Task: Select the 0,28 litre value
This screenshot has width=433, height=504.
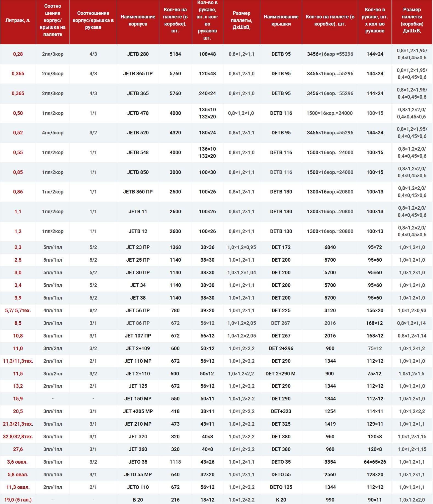Action: coord(18,54)
